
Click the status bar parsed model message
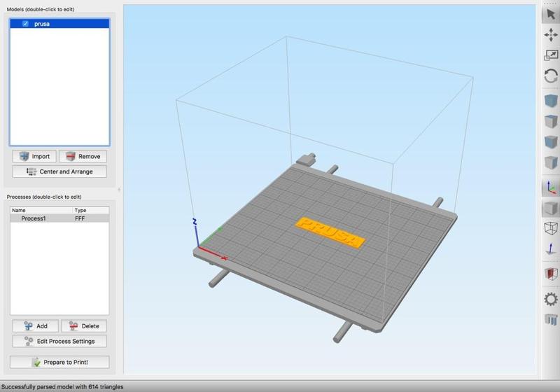62,386
